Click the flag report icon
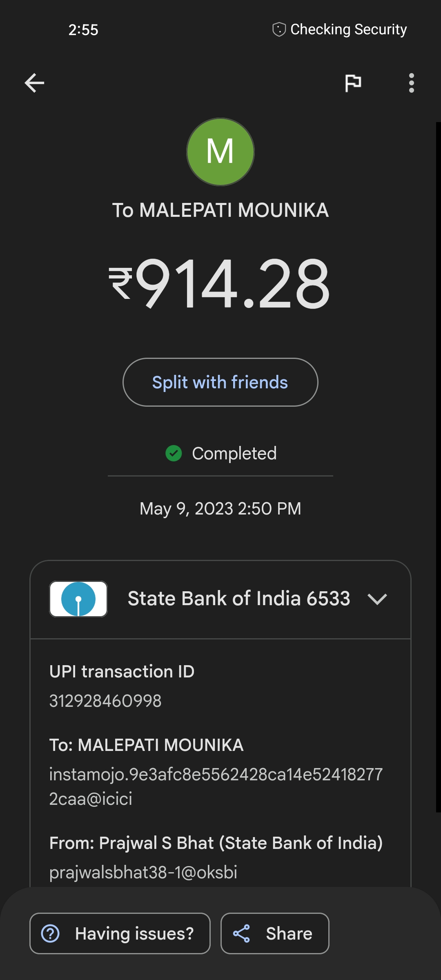The width and height of the screenshot is (441, 980). point(353,83)
